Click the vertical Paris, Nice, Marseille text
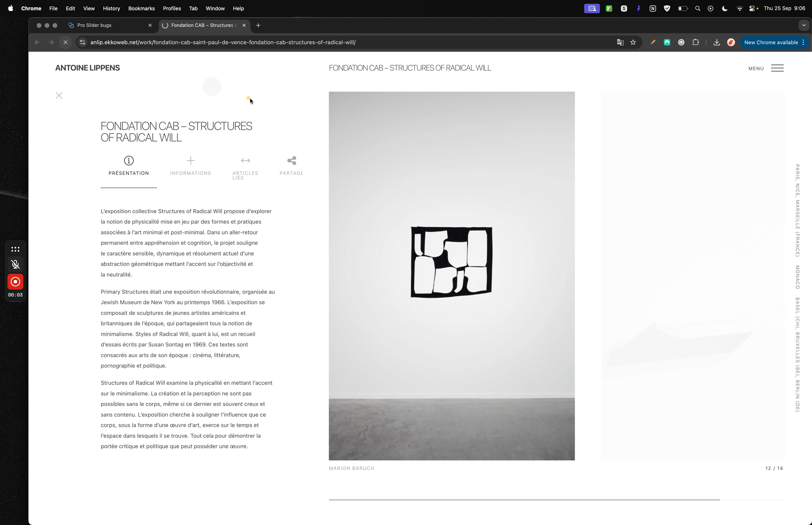The height and width of the screenshot is (525, 812). point(797,210)
